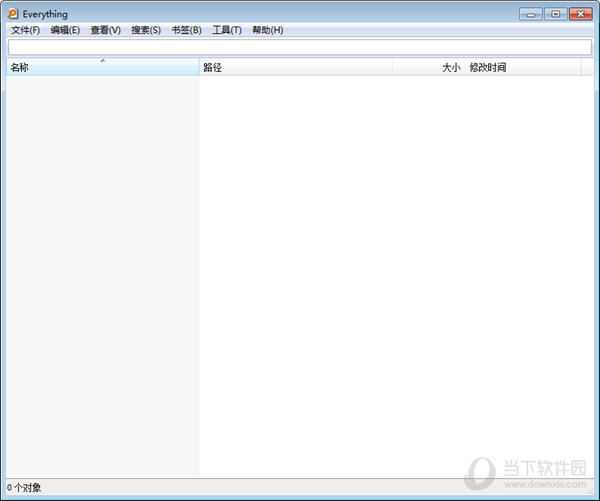Click the 0 个对象 status bar text
This screenshot has height=501, width=600.
click(24, 488)
